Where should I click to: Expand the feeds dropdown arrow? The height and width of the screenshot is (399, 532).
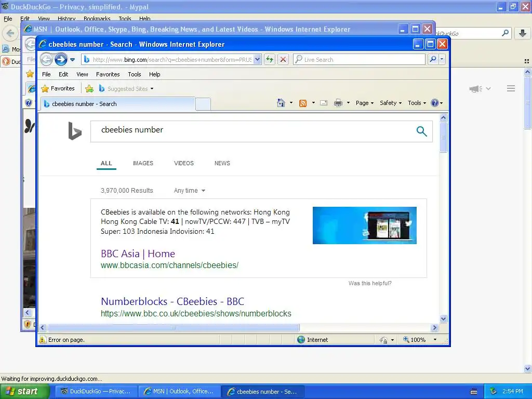[x=313, y=103]
